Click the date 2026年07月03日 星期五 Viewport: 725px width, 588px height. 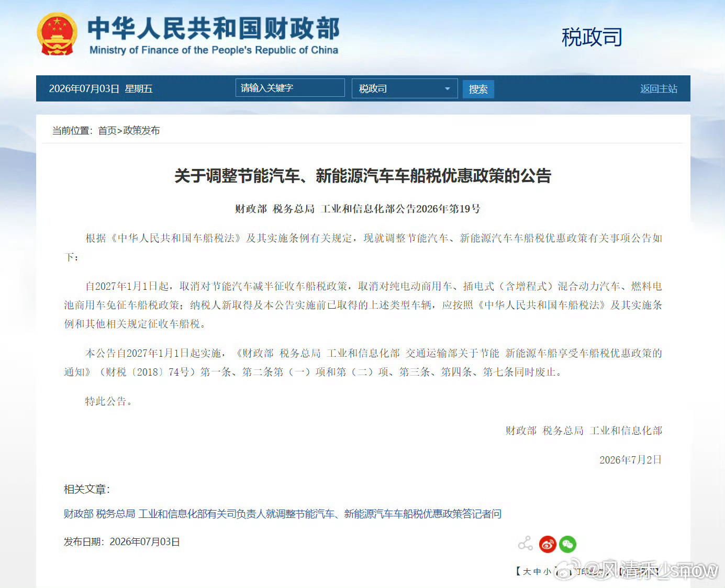coord(101,89)
